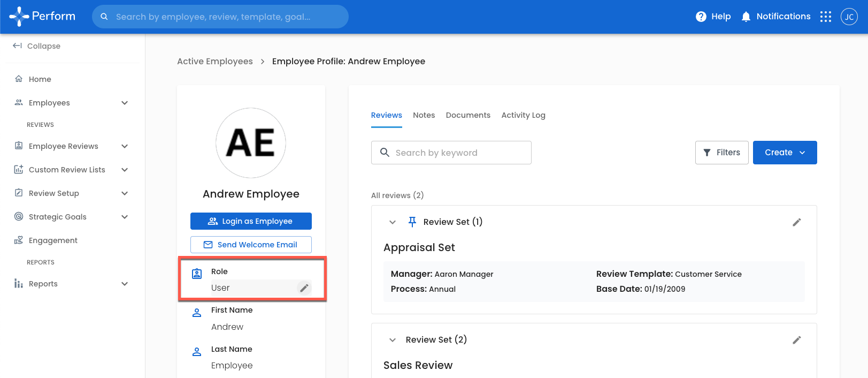
Task: Click the Perform logo
Action: [x=42, y=17]
